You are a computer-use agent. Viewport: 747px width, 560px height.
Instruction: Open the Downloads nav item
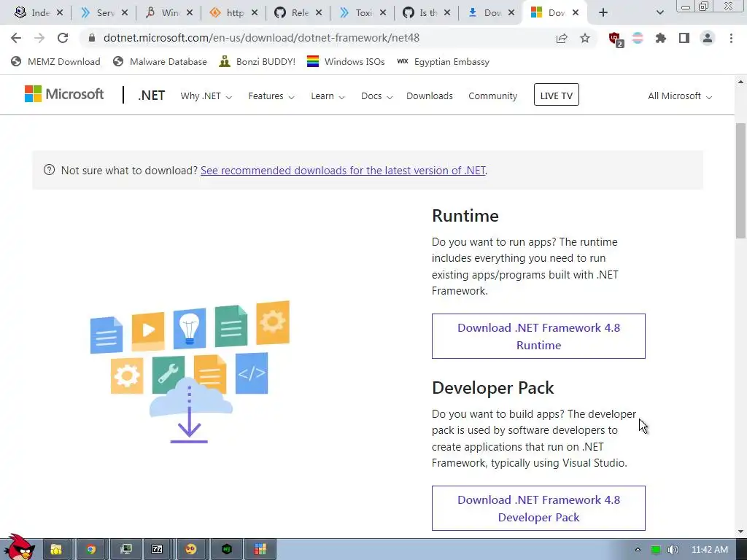pos(429,96)
